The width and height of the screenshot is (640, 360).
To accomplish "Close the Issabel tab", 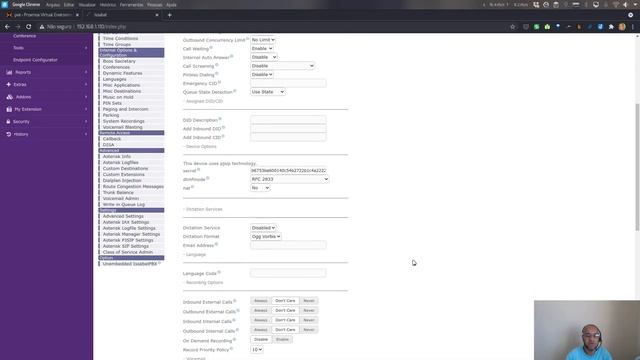I will click(157, 15).
